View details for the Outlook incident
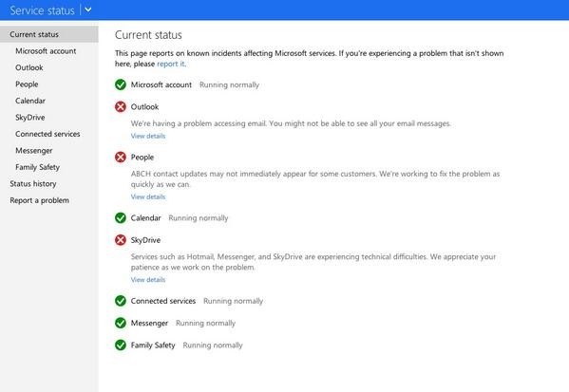Screen dimensions: 569x392 [x=148, y=136]
